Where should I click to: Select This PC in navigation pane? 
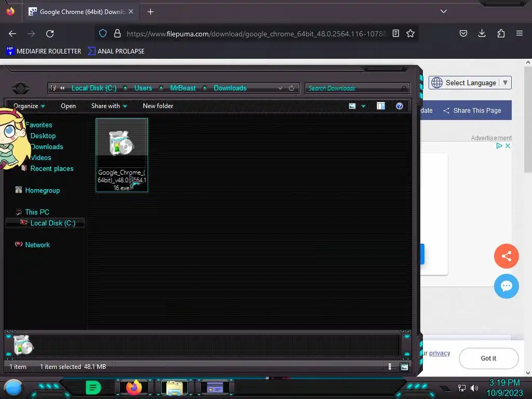tap(37, 212)
